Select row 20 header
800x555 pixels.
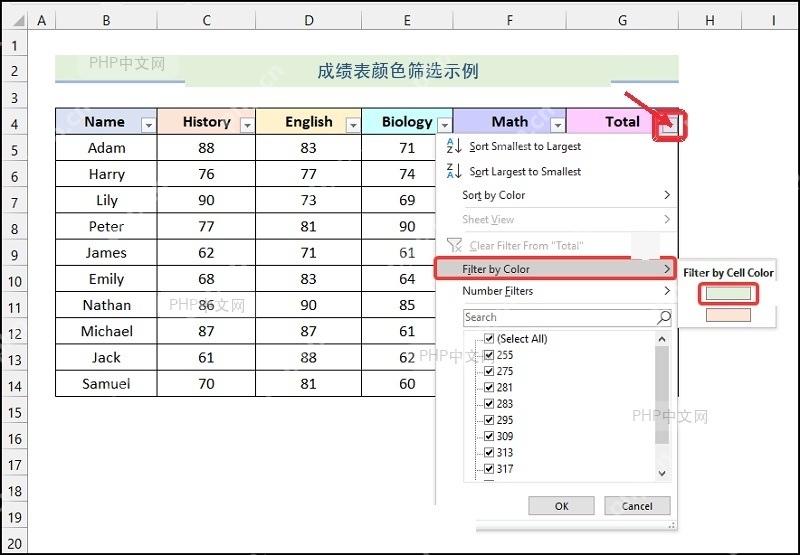click(x=15, y=544)
